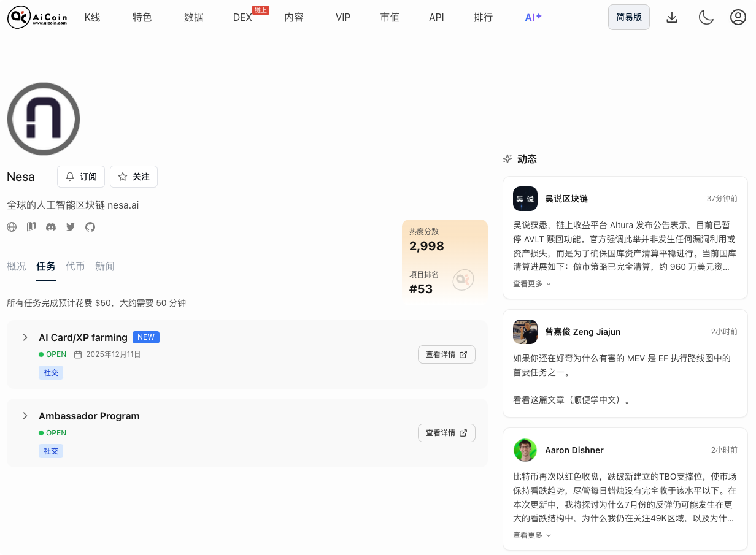Click the Aaron Dishner author name
This screenshot has height=555, width=756.
click(574, 450)
